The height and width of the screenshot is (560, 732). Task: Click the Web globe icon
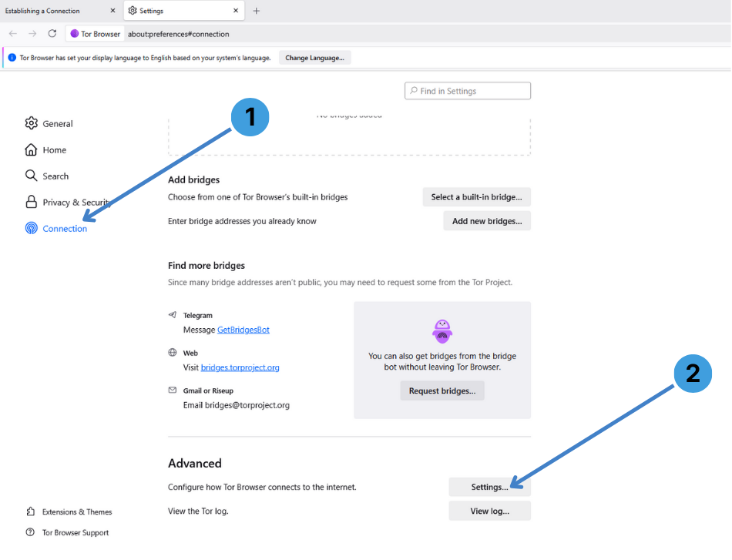pos(173,352)
